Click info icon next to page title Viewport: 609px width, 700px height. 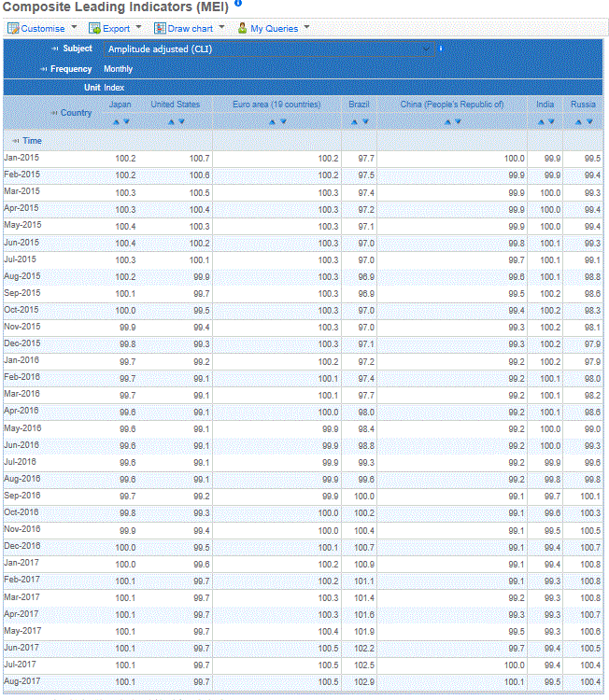(x=238, y=3)
